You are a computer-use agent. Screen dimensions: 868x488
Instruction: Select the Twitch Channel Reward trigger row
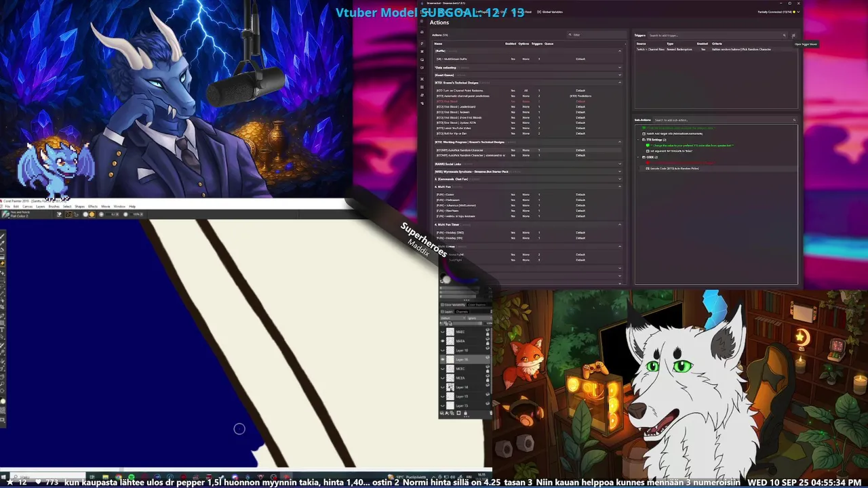click(715, 49)
